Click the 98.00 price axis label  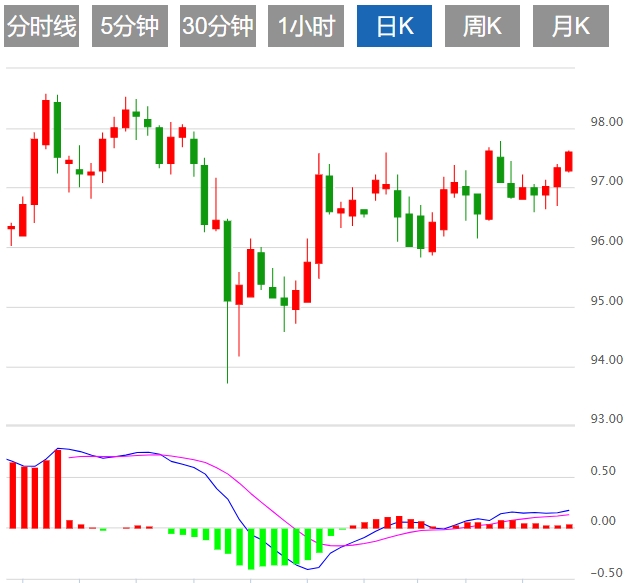tap(607, 122)
